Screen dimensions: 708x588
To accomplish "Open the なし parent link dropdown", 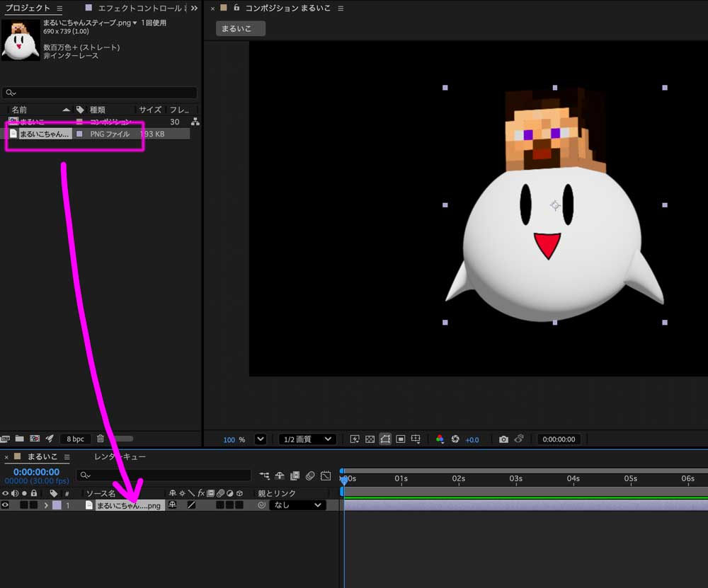I will point(298,505).
